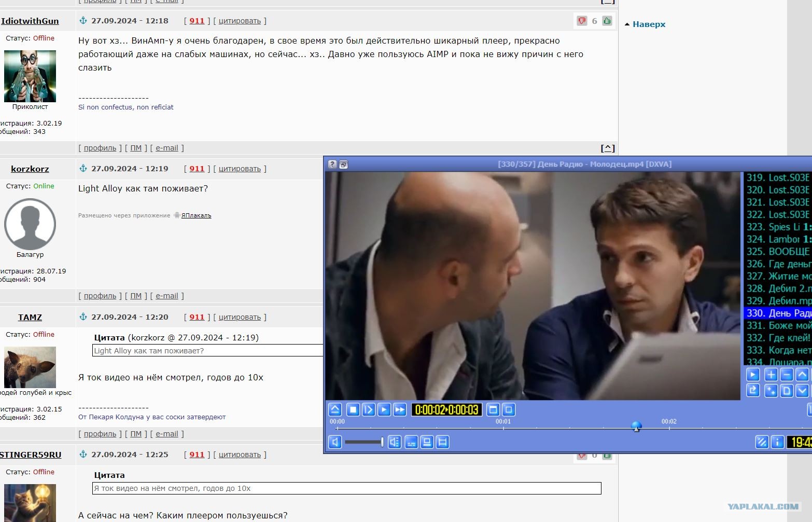The height and width of the screenshot is (522, 812).
Task: Click the play button under the video
Action: [384, 409]
